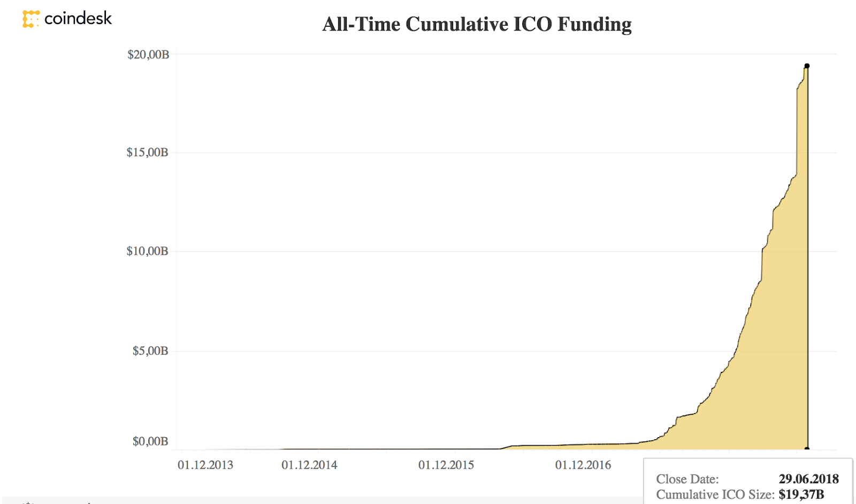Click the black marker dot on the baseline
Viewport: 856px width, 504px height.
coord(807,449)
